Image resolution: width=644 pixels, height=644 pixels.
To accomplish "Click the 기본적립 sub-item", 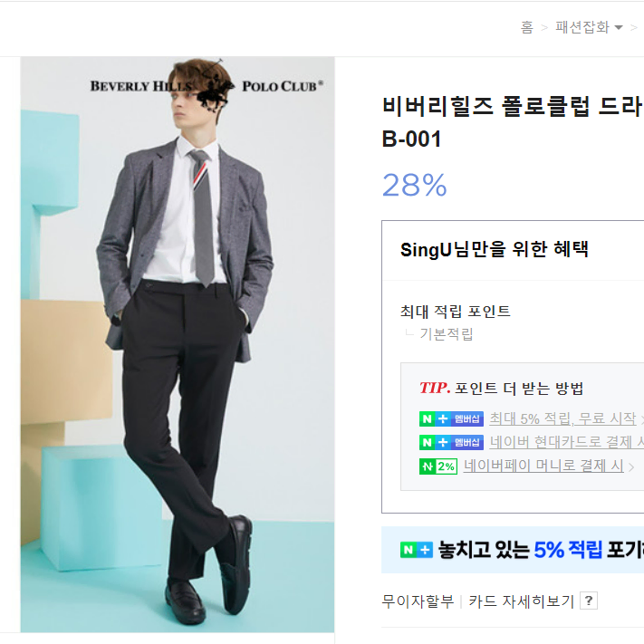I will click(x=446, y=334).
